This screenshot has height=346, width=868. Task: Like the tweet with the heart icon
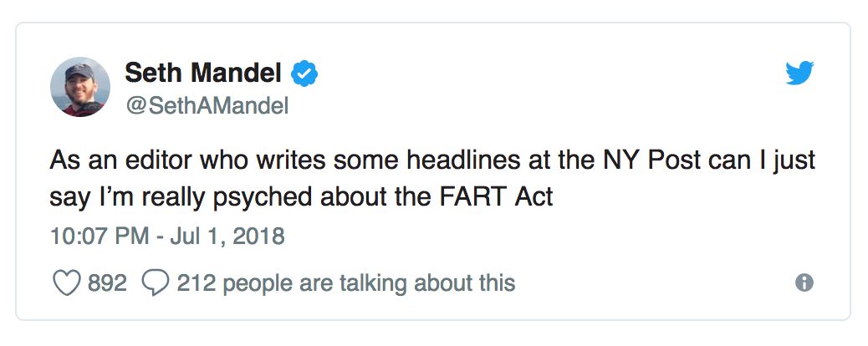[66, 282]
